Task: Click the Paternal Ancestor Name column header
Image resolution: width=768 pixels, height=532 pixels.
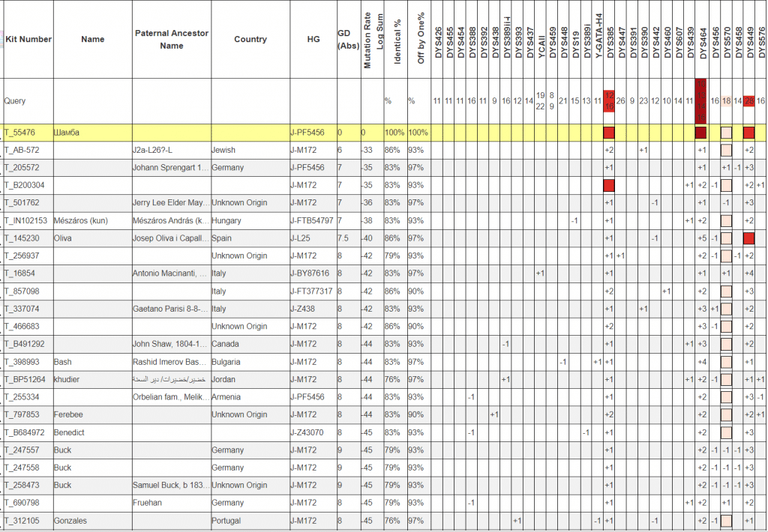Action: pyautogui.click(x=172, y=39)
